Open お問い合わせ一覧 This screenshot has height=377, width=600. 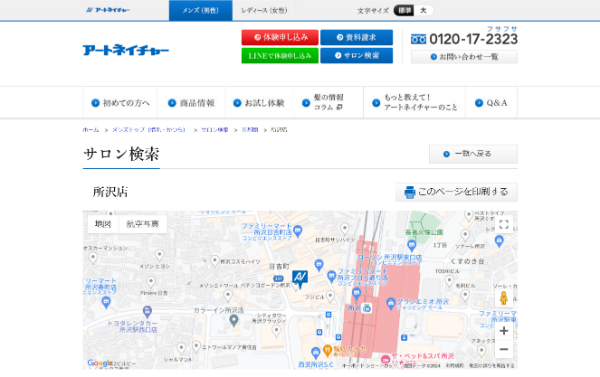click(464, 57)
